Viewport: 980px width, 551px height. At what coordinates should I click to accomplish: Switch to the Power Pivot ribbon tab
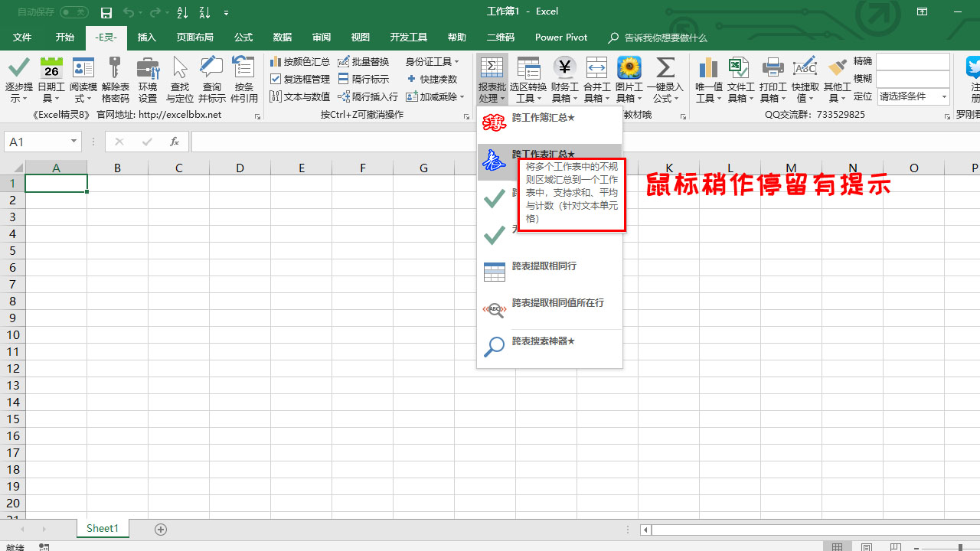click(x=561, y=37)
